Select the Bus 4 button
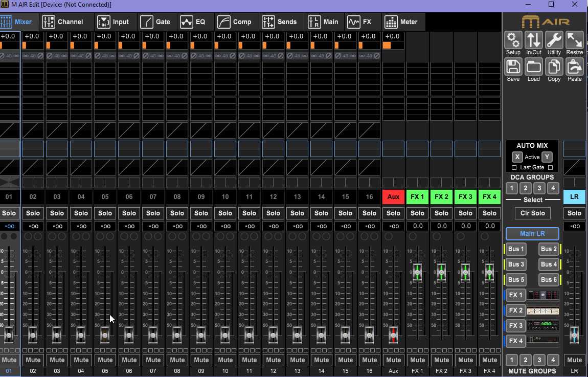Screen dimensions: 588x377 pos(549,264)
